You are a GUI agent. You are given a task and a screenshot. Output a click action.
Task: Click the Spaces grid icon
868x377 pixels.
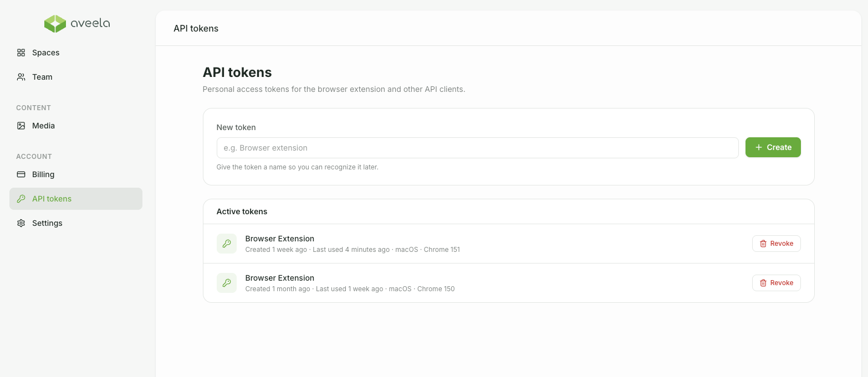pyautogui.click(x=21, y=53)
